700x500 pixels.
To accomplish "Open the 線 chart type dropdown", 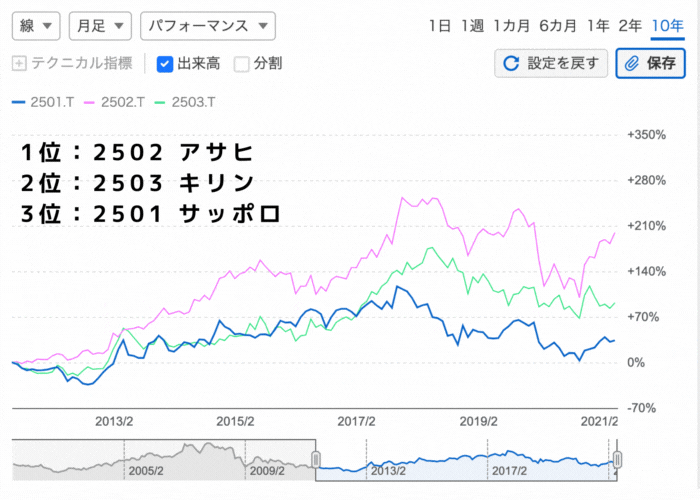I will coord(35,25).
